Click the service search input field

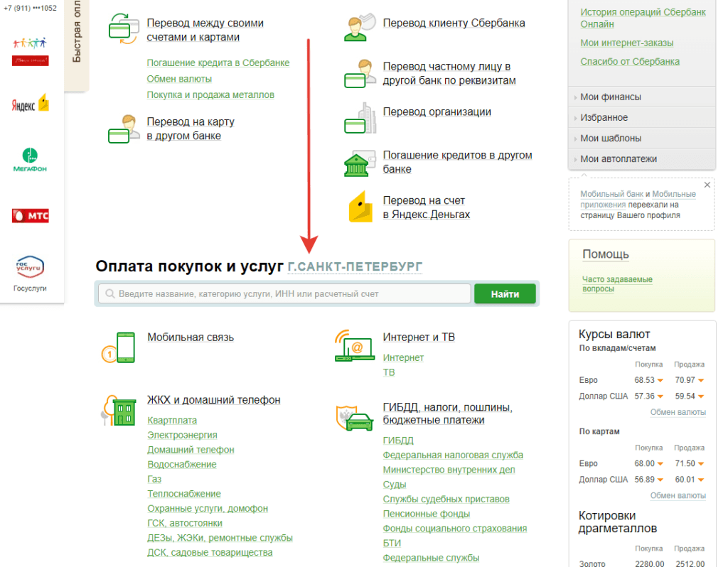click(x=284, y=293)
